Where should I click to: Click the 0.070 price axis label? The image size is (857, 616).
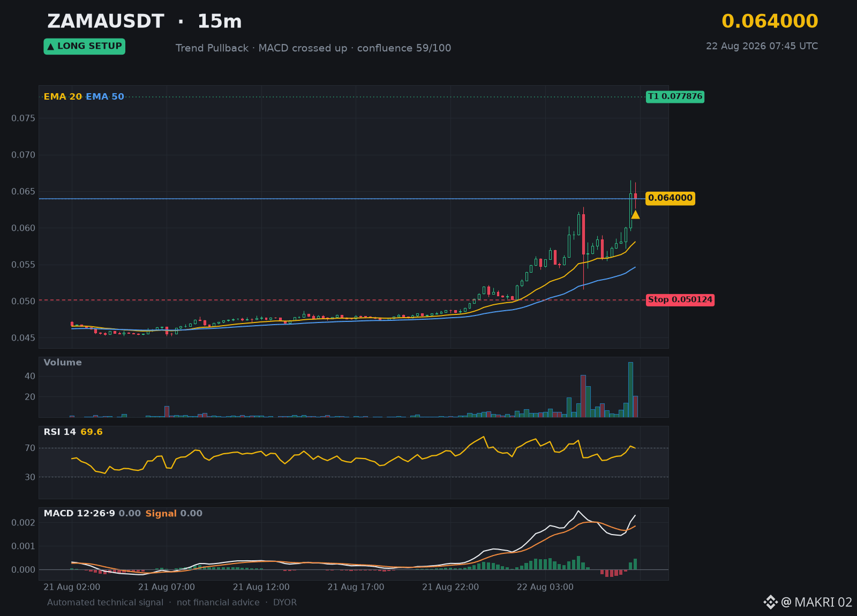pyautogui.click(x=24, y=155)
